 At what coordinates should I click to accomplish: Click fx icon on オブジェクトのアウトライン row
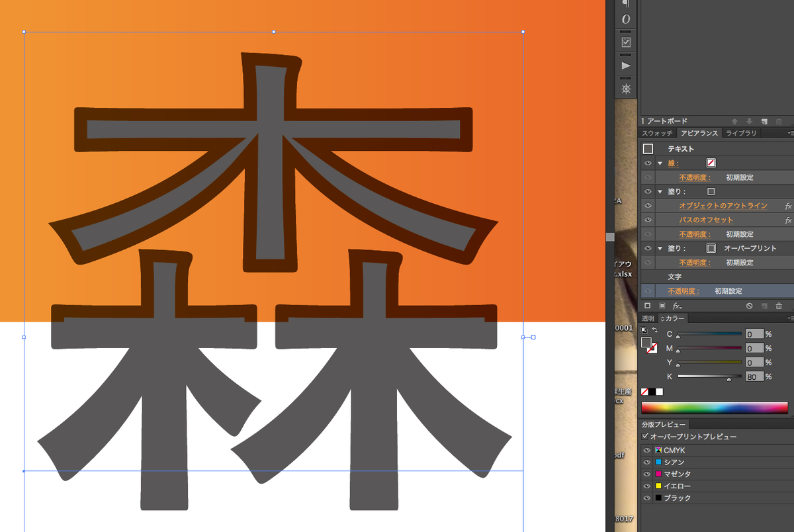(x=788, y=206)
